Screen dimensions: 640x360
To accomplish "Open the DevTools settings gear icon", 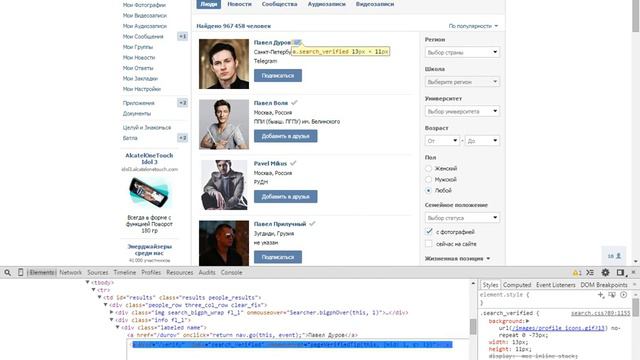I will click(605, 273).
